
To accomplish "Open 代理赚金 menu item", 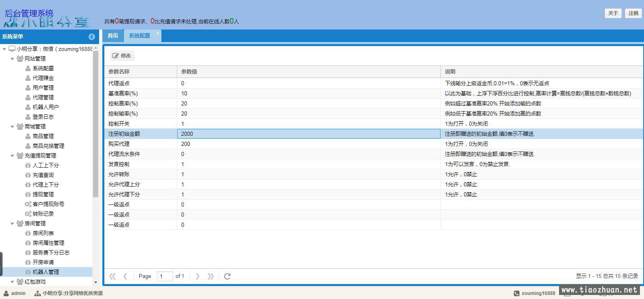I will (x=43, y=78).
